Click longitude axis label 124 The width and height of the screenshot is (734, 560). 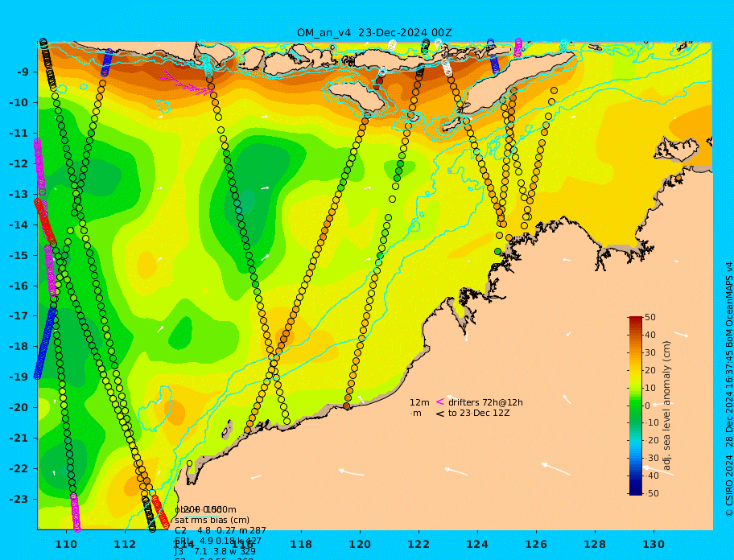click(x=477, y=544)
